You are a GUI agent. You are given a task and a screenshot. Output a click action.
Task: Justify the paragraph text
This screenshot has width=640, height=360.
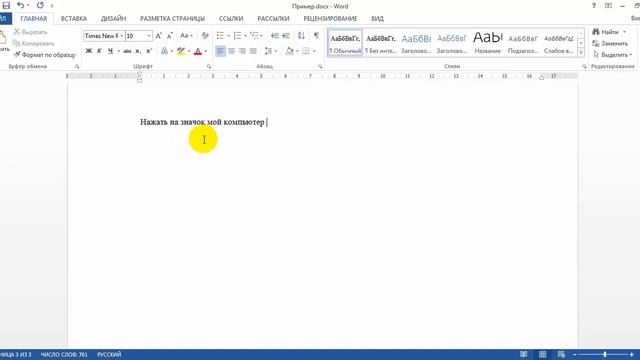(253, 51)
